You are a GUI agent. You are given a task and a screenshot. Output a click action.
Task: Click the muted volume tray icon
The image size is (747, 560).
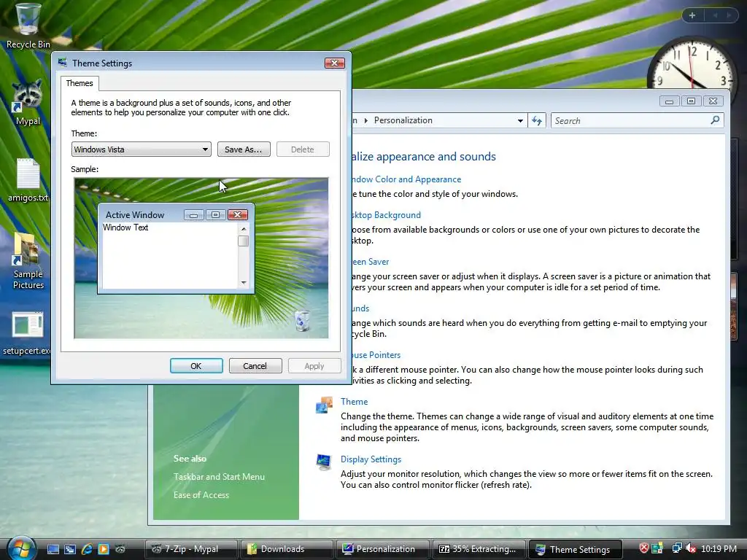point(690,548)
